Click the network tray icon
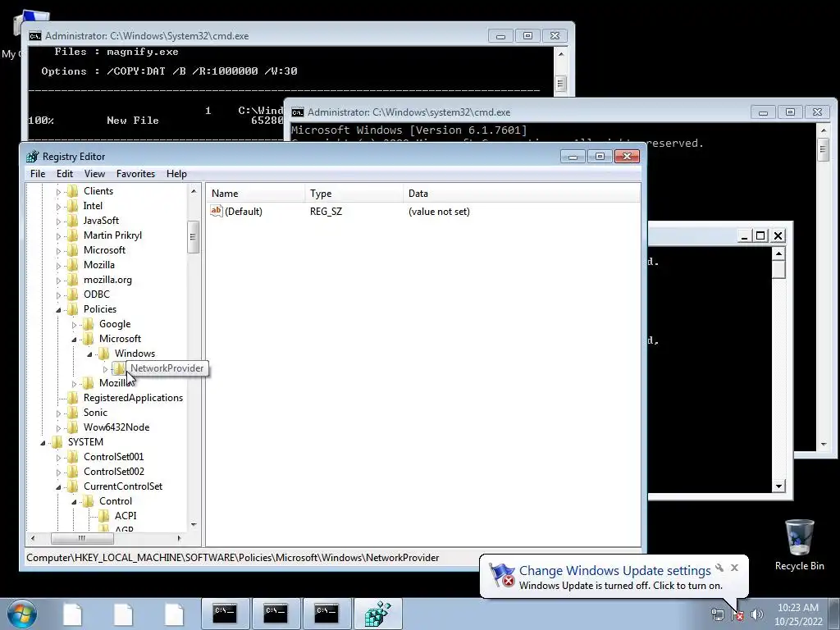The image size is (840, 630). [717, 614]
